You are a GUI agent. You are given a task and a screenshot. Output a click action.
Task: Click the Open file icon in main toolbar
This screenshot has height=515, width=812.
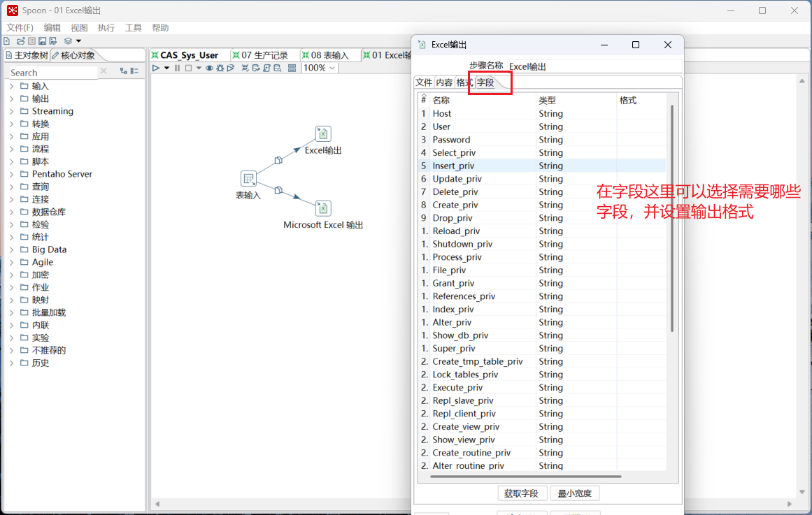[x=21, y=41]
